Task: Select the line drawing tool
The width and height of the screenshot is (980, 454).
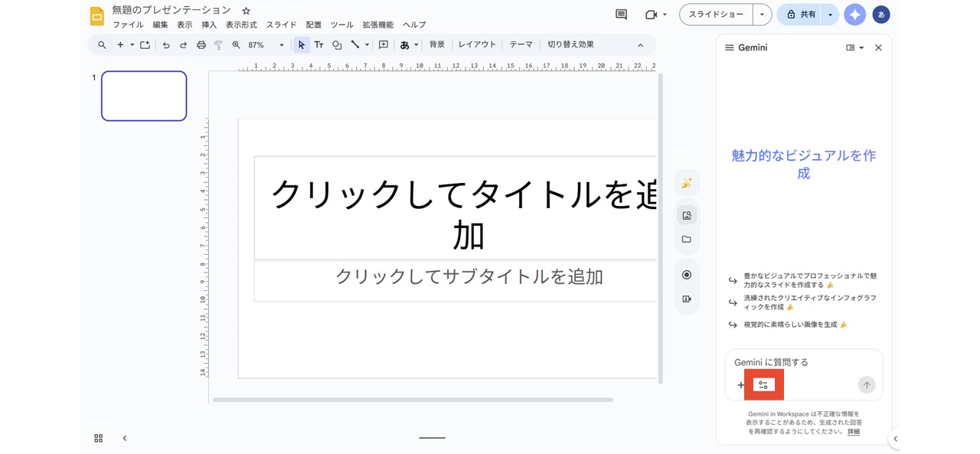Action: 355,44
